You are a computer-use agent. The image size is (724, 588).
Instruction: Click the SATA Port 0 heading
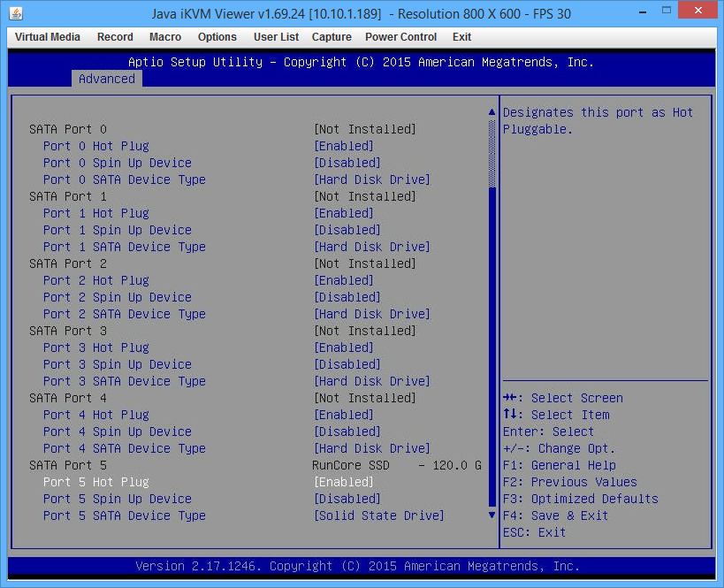click(68, 129)
